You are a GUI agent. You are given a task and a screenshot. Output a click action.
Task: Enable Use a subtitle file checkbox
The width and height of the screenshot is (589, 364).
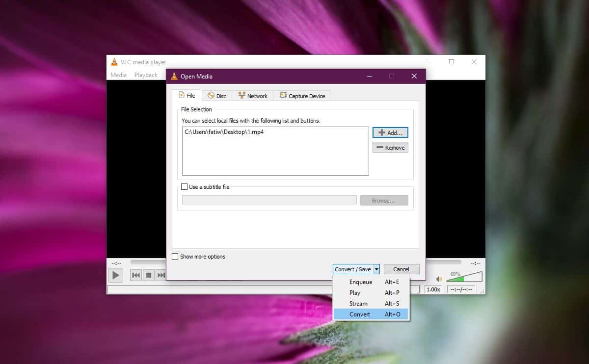tap(185, 187)
